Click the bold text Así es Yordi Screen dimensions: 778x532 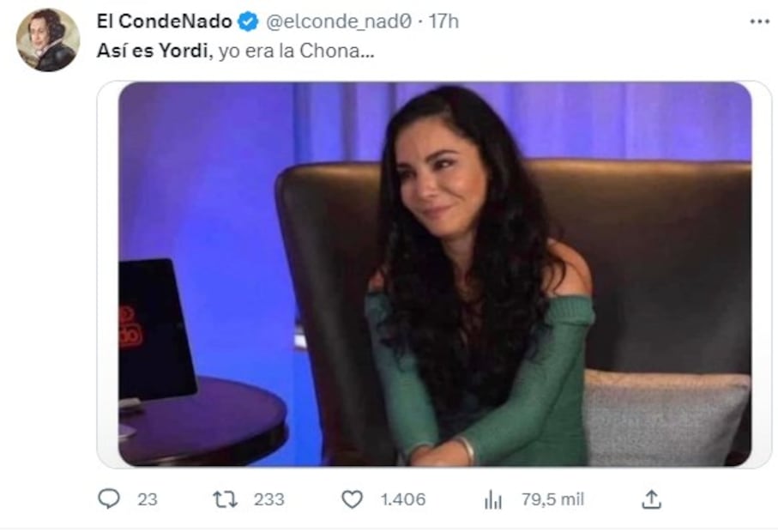[152, 51]
